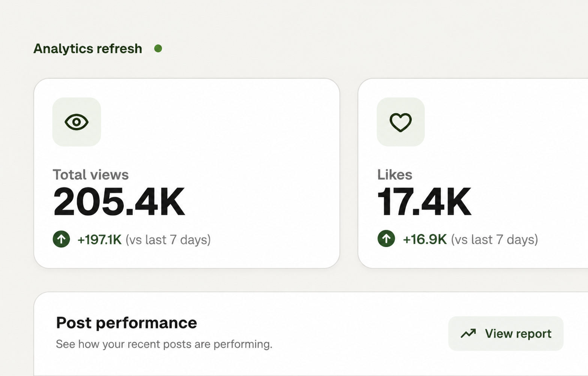Click the eye icon on Total views card
Image resolution: width=588 pixels, height=376 pixels.
(x=76, y=122)
